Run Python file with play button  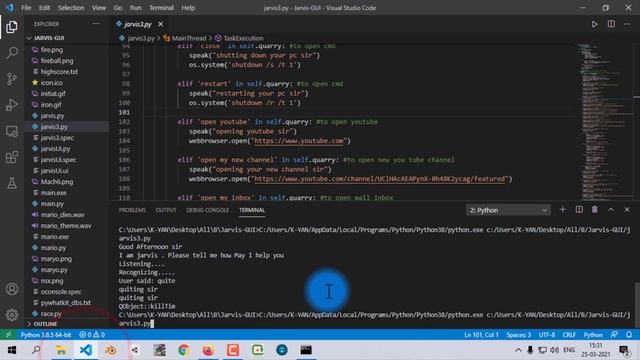[594, 24]
